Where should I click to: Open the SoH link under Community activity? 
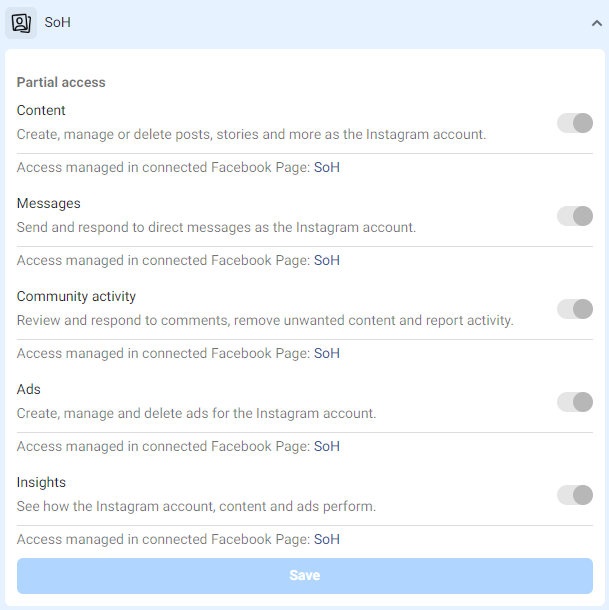click(x=327, y=353)
